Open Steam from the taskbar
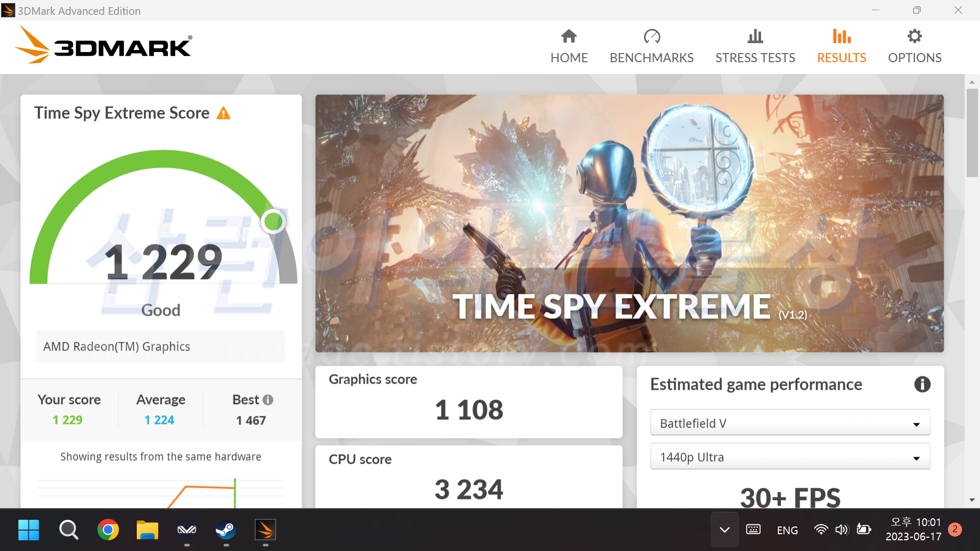This screenshot has width=980, height=551. (226, 530)
